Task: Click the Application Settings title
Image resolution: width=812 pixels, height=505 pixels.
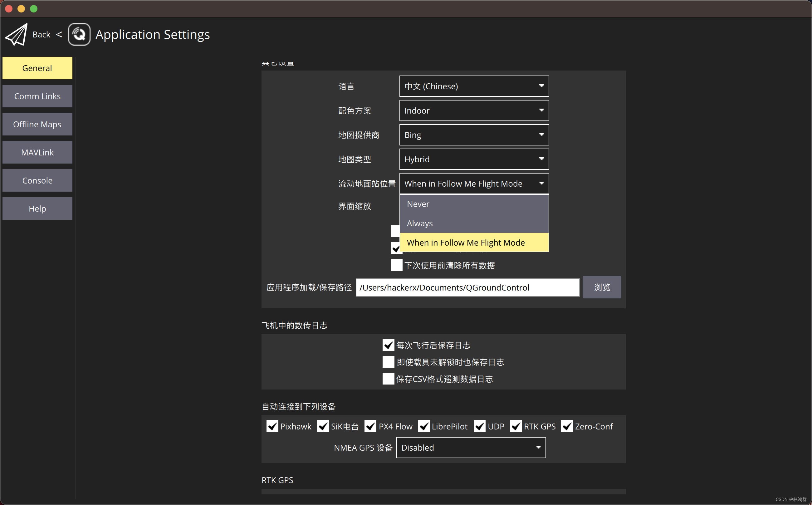Action: pos(153,34)
